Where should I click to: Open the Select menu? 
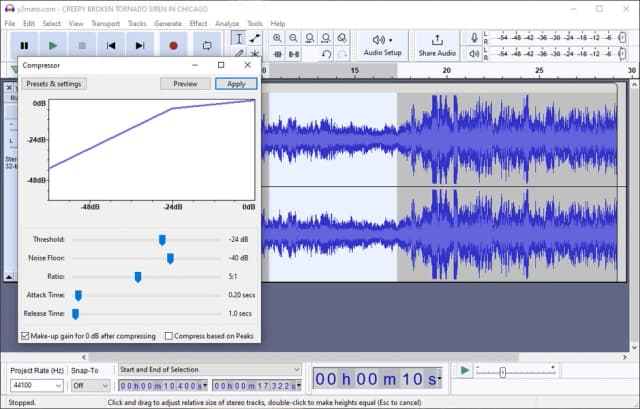[51, 24]
